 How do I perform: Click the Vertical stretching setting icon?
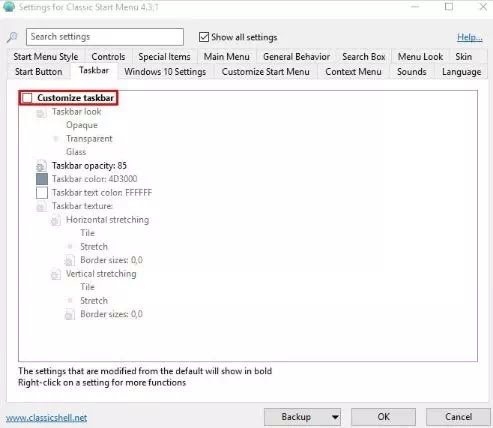point(55,274)
